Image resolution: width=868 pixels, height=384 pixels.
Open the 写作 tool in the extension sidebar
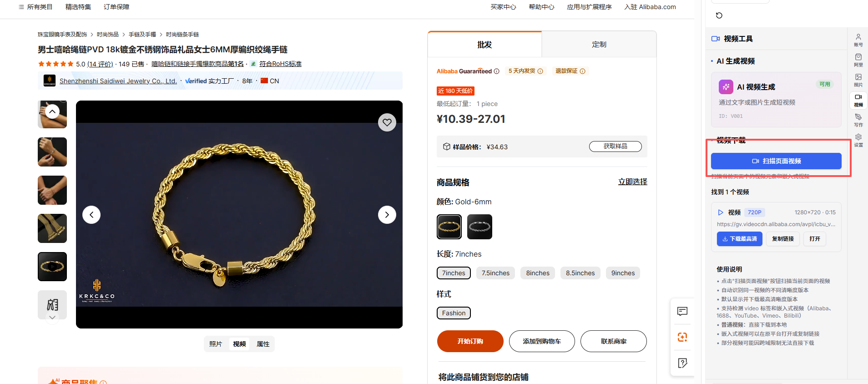click(858, 120)
